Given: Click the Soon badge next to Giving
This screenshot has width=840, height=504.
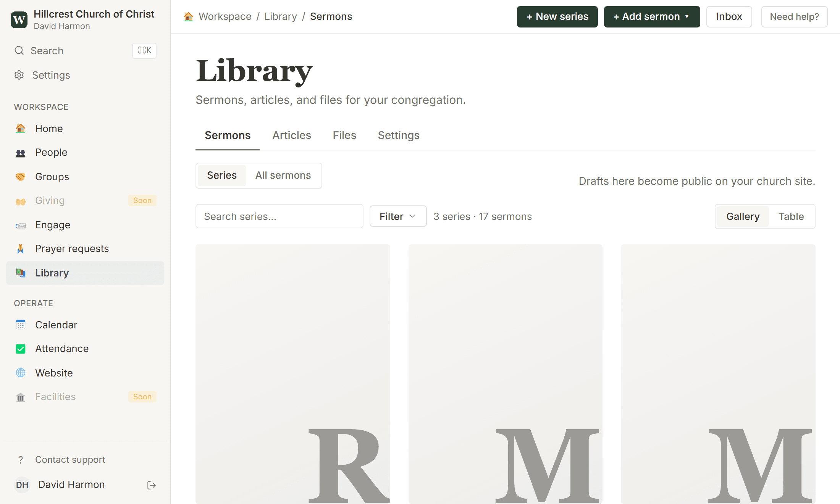Looking at the screenshot, I should tap(142, 200).
